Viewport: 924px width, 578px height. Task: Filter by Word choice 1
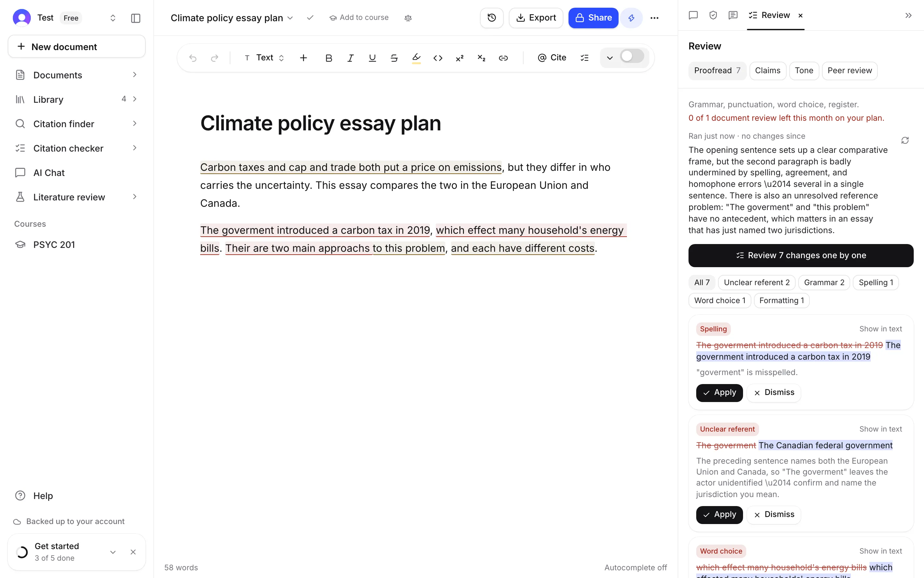pos(719,301)
